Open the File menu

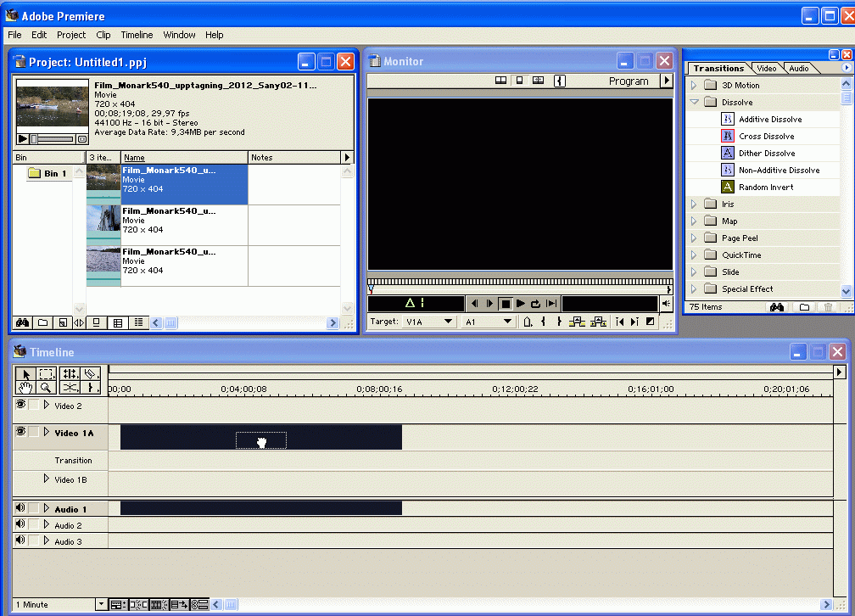coord(14,35)
